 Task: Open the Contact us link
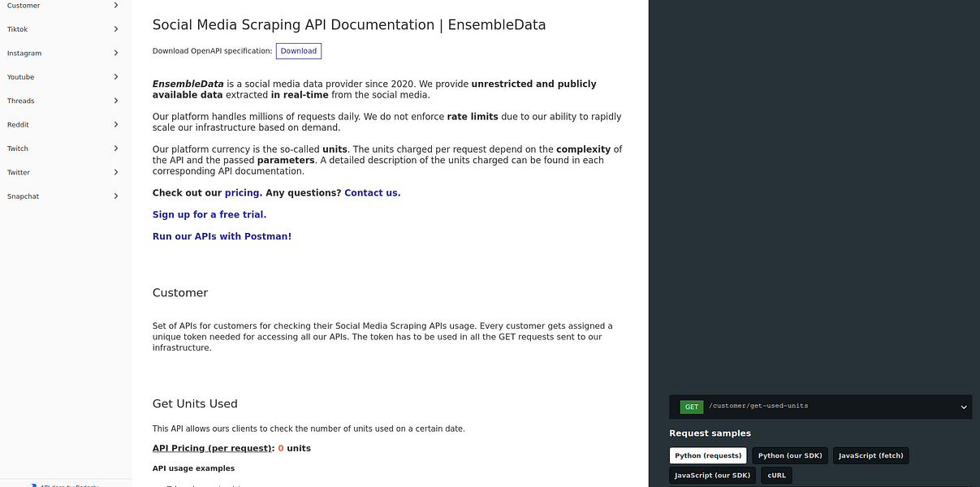pyautogui.click(x=372, y=193)
